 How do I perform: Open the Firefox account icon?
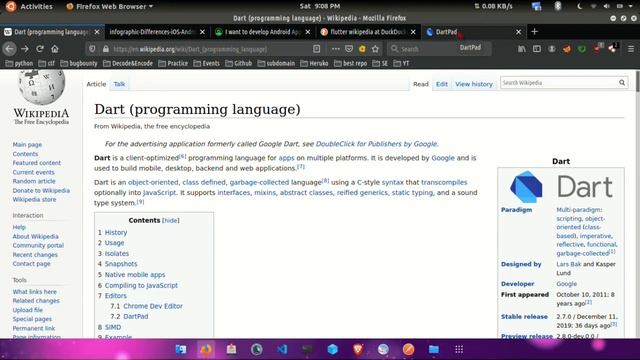click(x=552, y=49)
